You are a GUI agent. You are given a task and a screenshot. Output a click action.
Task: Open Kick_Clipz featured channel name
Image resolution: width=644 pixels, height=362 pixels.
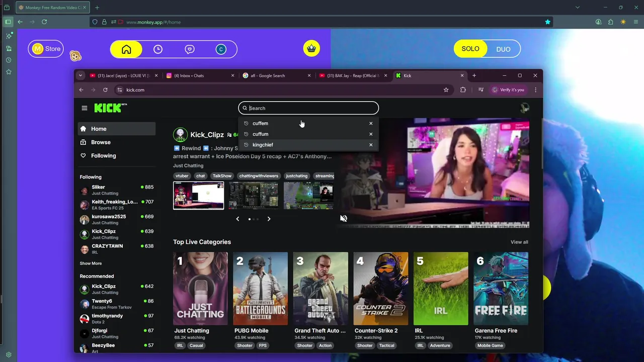207,135
